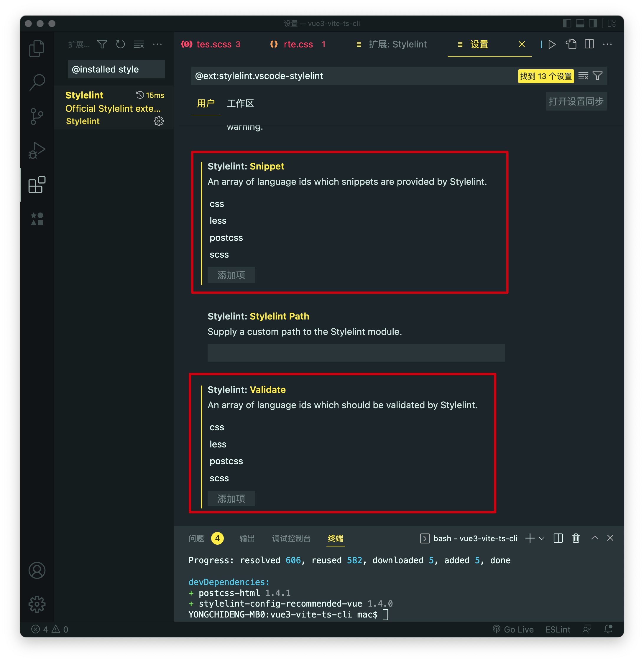Open editor more actions ellipsis
The image size is (644, 662).
tap(607, 44)
